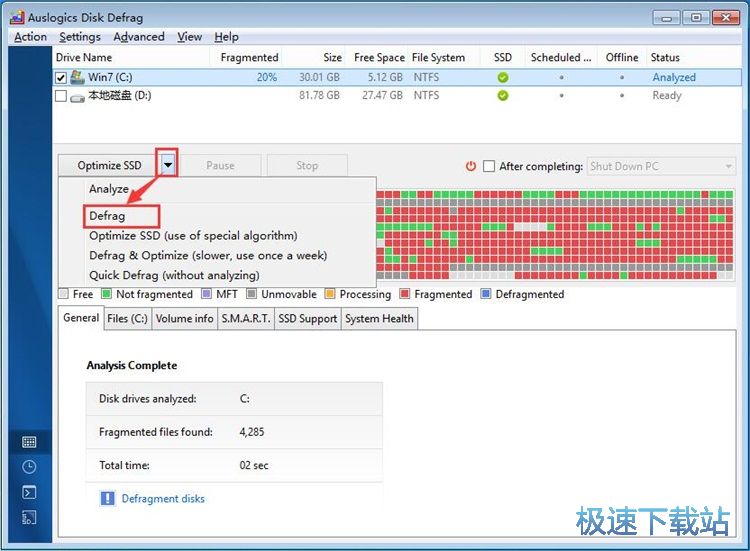This screenshot has width=750, height=551.
Task: Click the Defragment disks link
Action: pyautogui.click(x=163, y=498)
